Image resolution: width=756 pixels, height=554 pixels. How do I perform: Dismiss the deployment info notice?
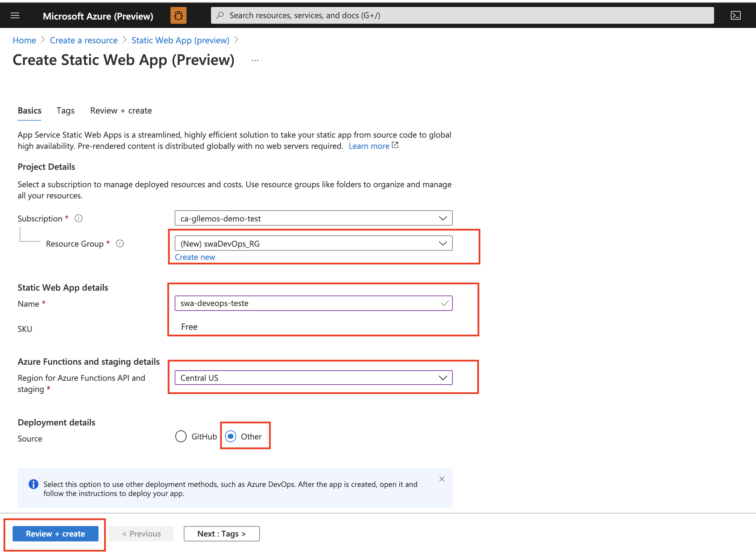pyautogui.click(x=442, y=479)
